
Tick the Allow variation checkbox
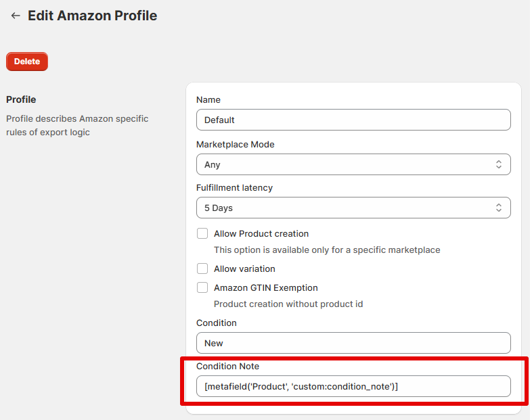point(202,269)
